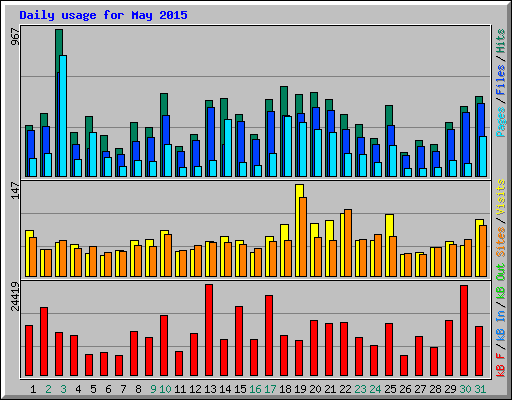Screen dimensions: 512x400
Task: Click the blue files bar for day 31
Action: tap(481, 120)
